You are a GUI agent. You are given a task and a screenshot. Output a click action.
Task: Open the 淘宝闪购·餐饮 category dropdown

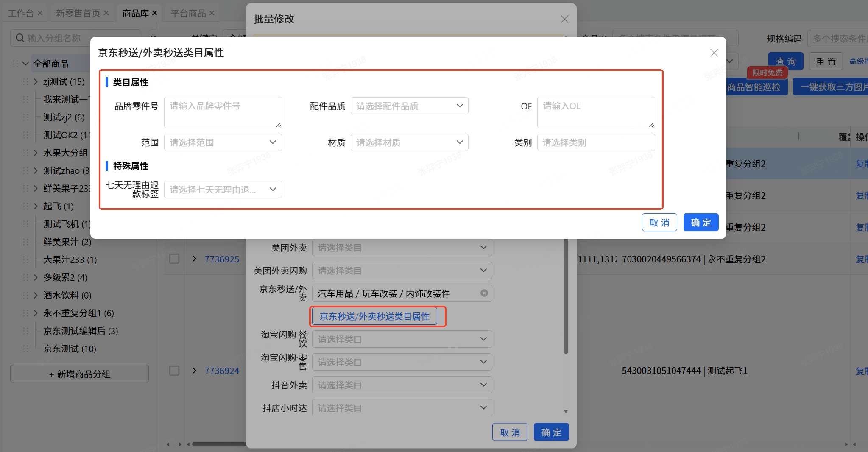click(x=402, y=339)
